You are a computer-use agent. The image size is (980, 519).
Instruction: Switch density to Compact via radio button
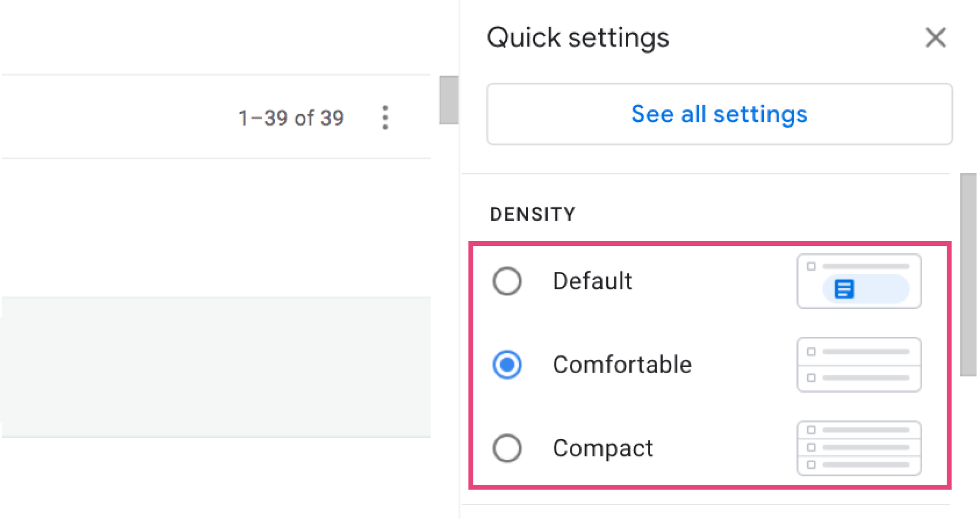[x=507, y=447]
